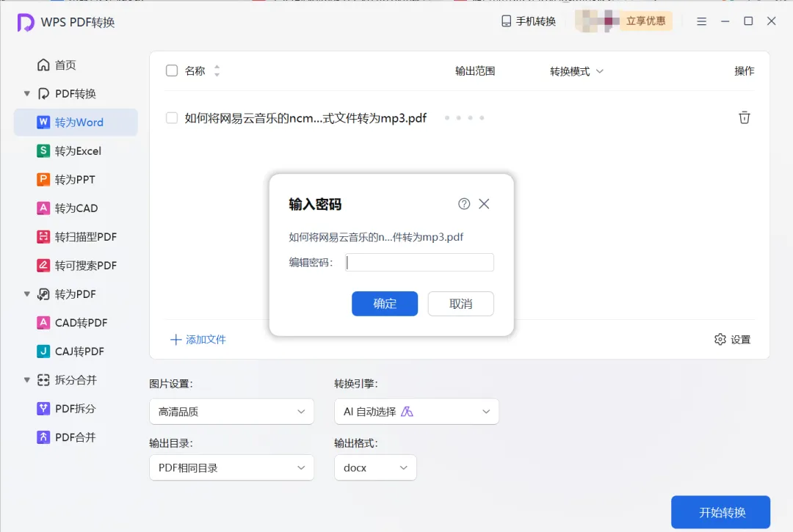This screenshot has height=532, width=793.
Task: Select the PDF拆分 icon
Action: point(43,408)
